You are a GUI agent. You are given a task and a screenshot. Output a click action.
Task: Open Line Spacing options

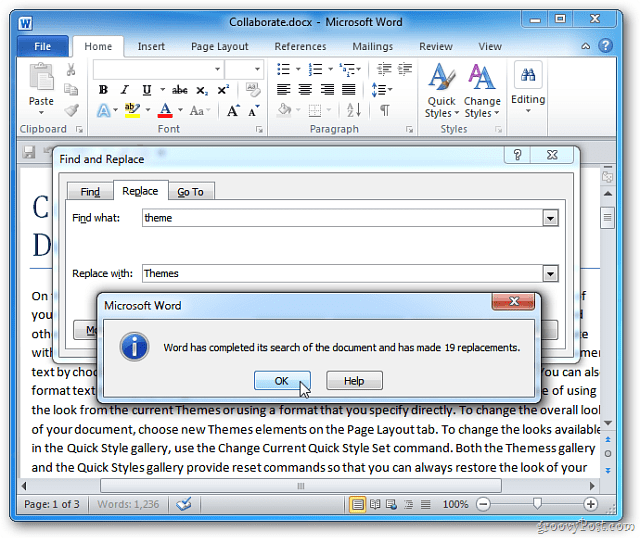[381, 89]
